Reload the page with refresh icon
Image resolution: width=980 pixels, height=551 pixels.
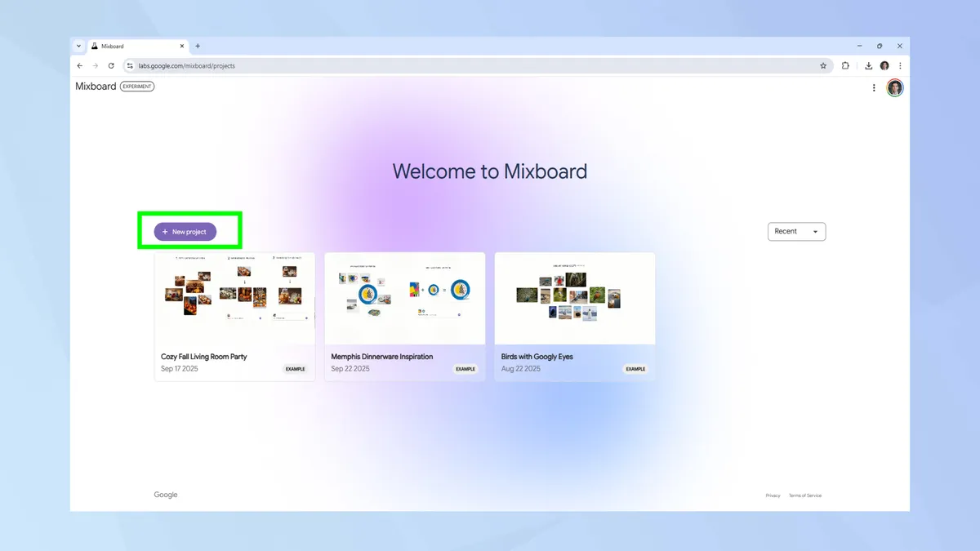click(x=110, y=65)
